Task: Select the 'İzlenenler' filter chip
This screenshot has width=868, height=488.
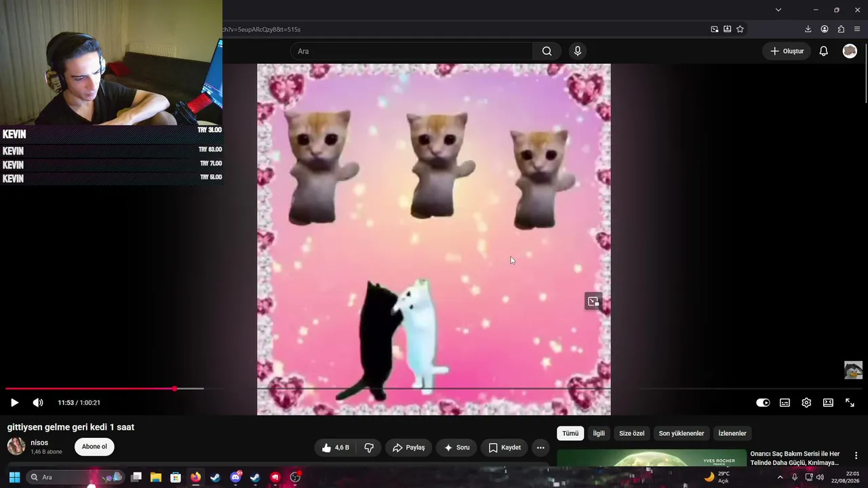Action: 732,433
